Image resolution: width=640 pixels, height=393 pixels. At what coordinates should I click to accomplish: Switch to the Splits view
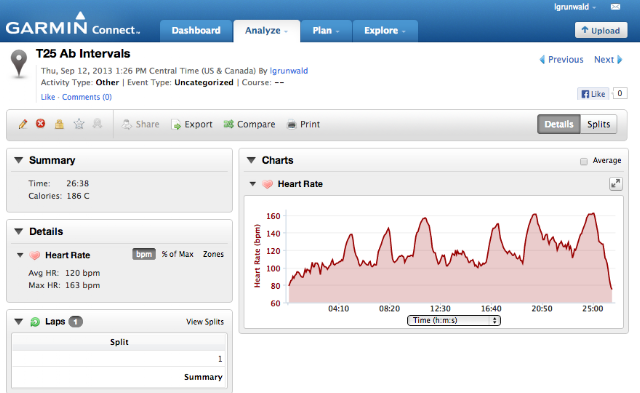point(598,124)
